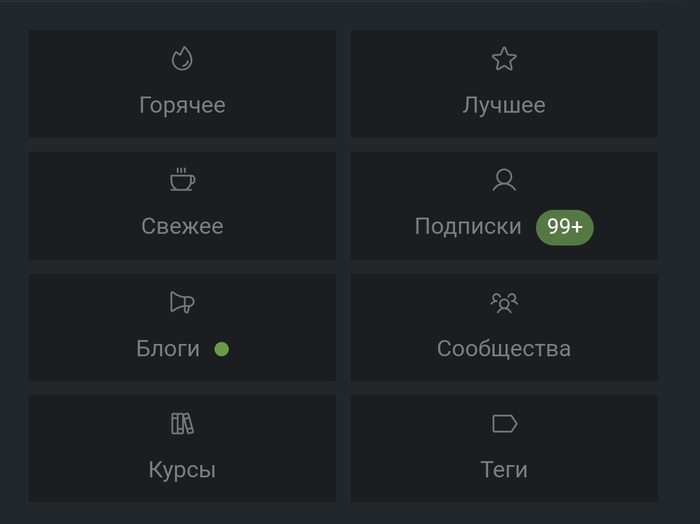Click the megaphone icon above Блоги
This screenshot has width=700, height=524.
point(182,302)
